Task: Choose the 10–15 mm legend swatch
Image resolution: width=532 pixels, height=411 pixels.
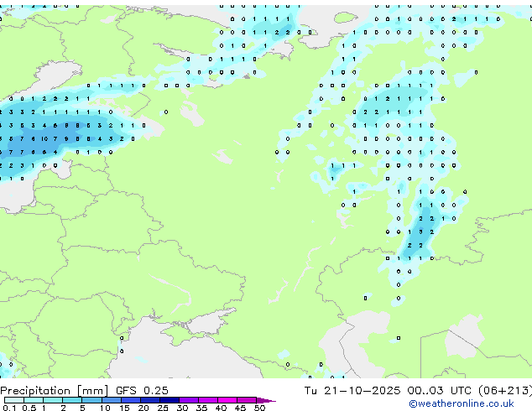Action: (111, 400)
